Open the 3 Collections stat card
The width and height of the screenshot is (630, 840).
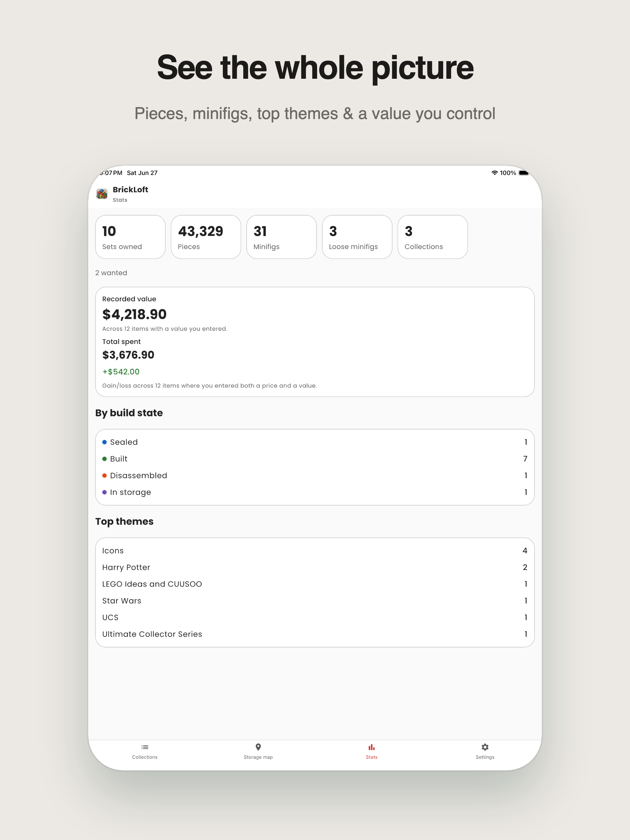point(433,237)
